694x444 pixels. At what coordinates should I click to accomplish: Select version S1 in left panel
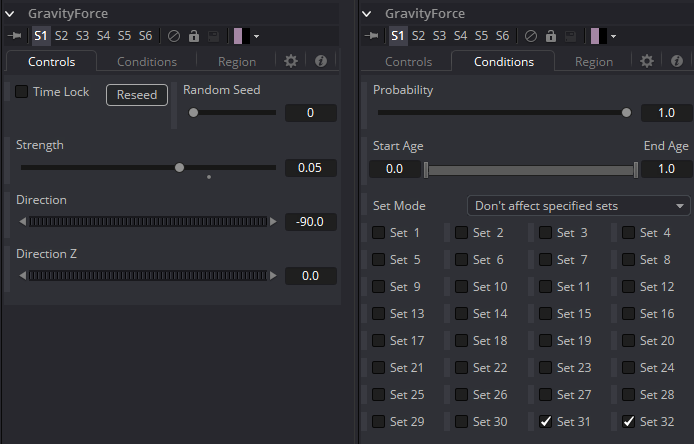pos(41,36)
